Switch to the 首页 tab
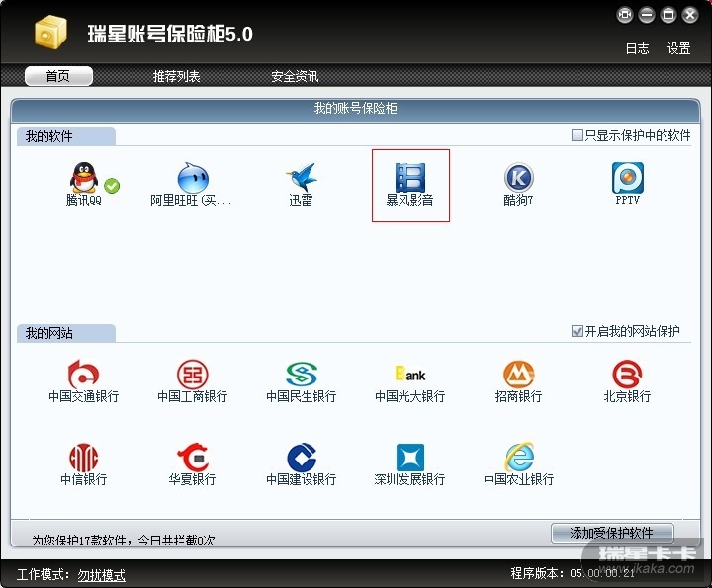Screen dimensions: 712x588 [x=58, y=76]
